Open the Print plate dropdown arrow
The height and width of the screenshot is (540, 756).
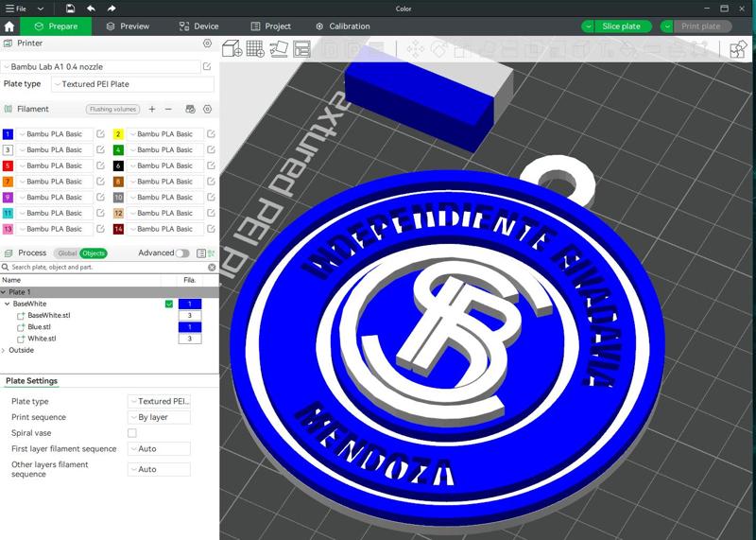[666, 26]
